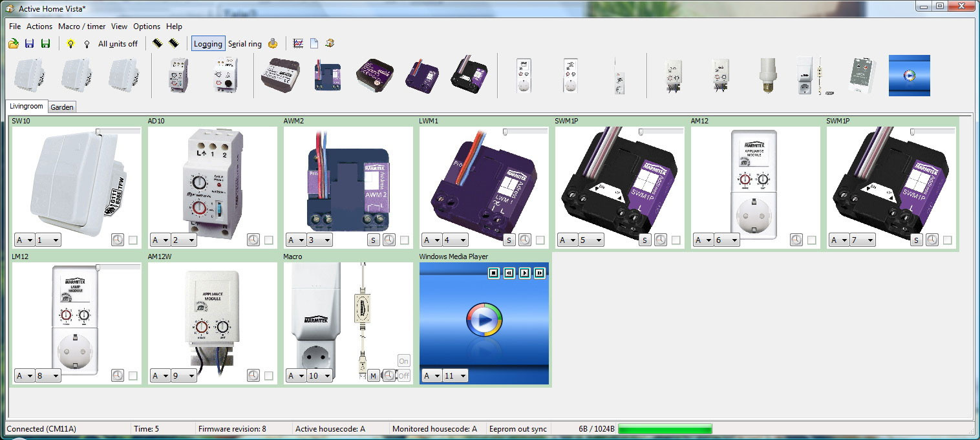Tick the checkbox on SWM1P unit 5 tile
Viewport: 980px width, 440px height.
click(x=676, y=240)
